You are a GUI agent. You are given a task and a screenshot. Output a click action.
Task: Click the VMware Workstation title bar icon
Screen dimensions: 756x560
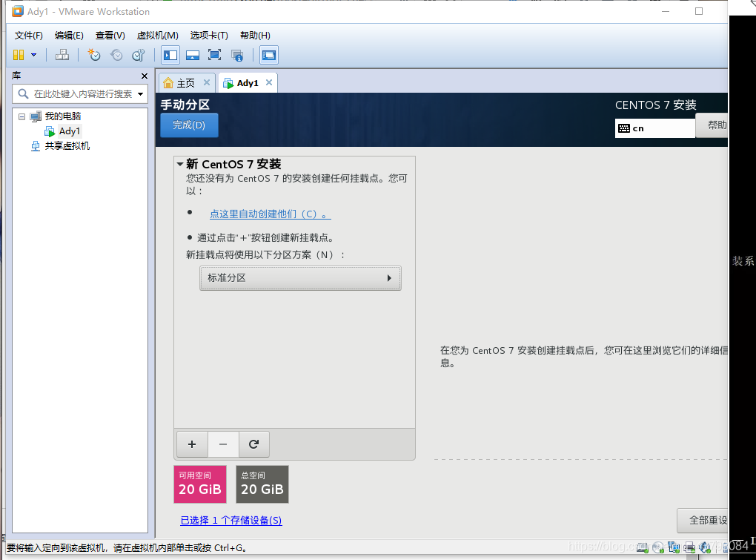click(x=18, y=11)
